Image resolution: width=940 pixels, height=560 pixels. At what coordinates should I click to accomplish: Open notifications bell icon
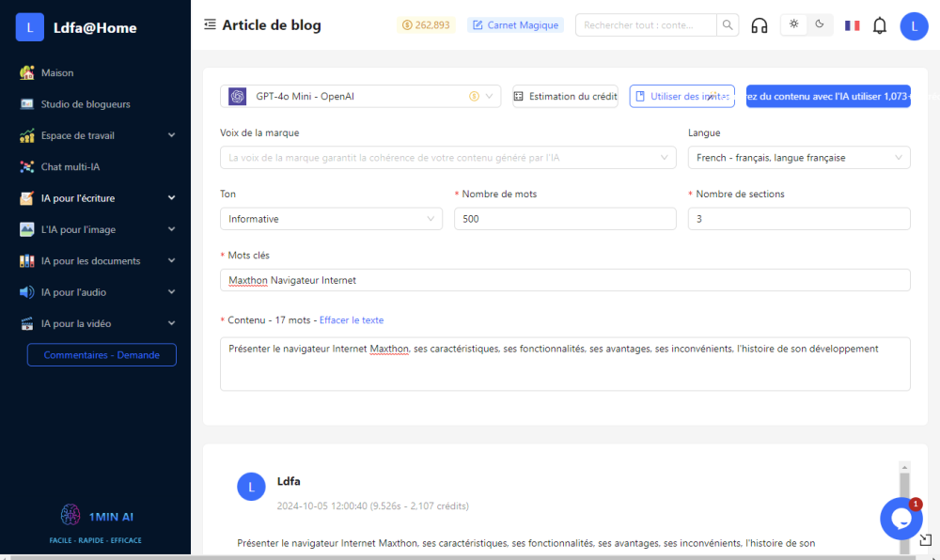[x=879, y=25]
